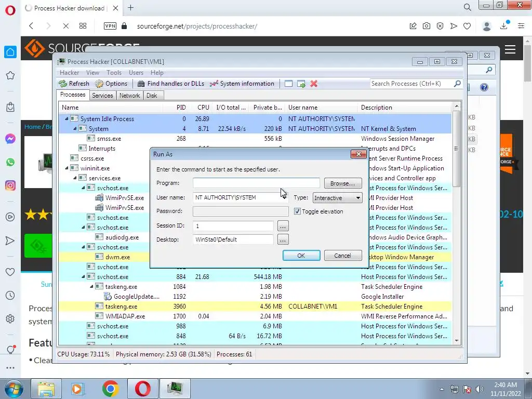This screenshot has width=532, height=399.
Task: Open the View menu
Action: tap(92, 73)
